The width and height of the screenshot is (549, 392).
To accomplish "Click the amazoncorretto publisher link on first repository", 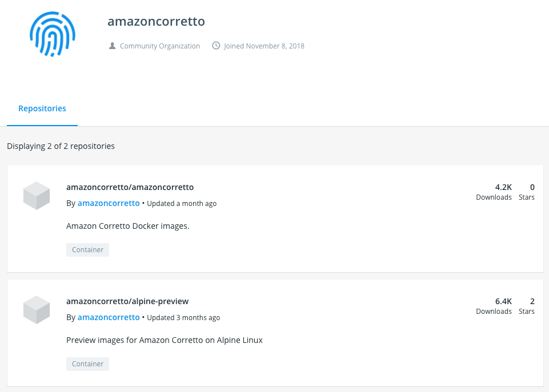I will (109, 203).
